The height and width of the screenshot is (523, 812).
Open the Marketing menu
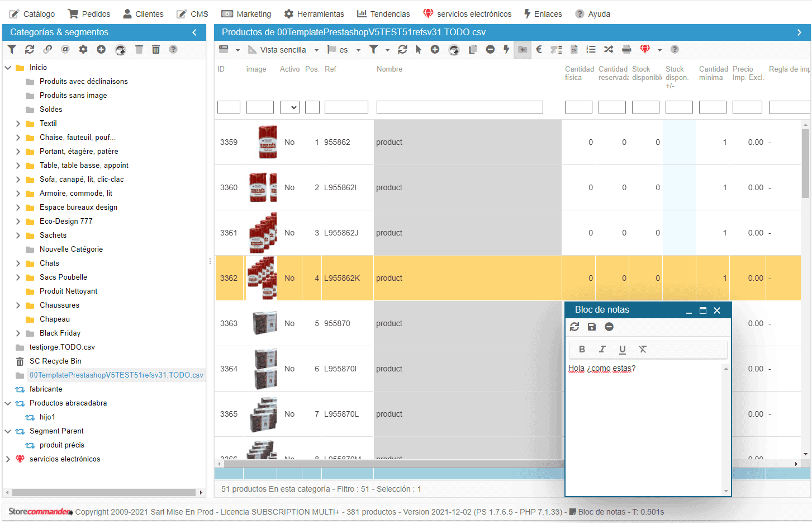point(246,14)
